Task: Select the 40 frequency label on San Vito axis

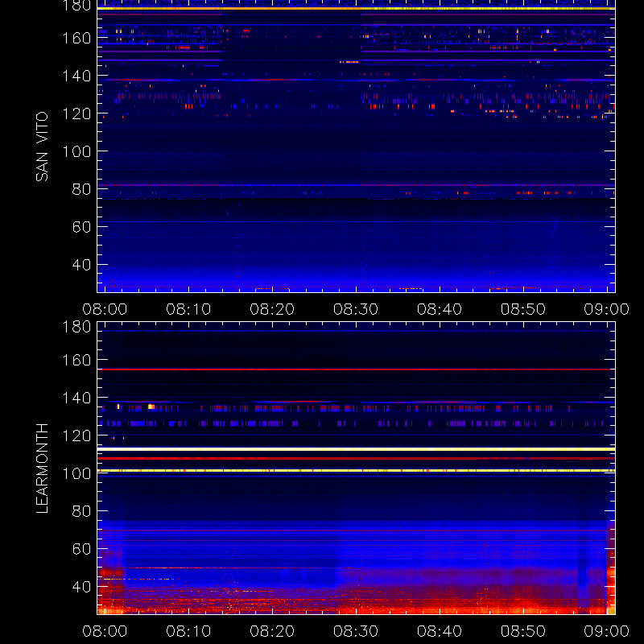Action: [81, 265]
